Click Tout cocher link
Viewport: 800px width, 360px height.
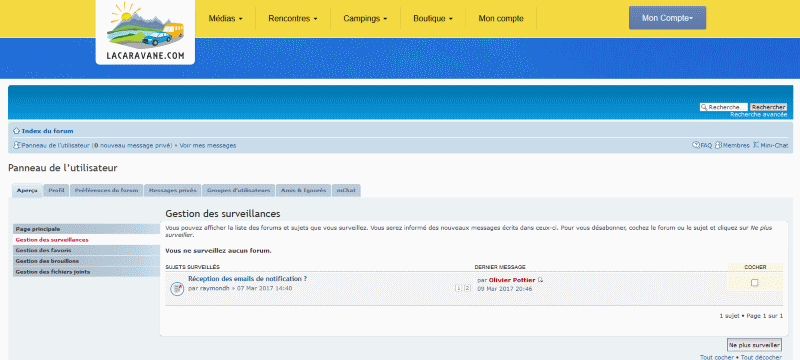pos(717,357)
